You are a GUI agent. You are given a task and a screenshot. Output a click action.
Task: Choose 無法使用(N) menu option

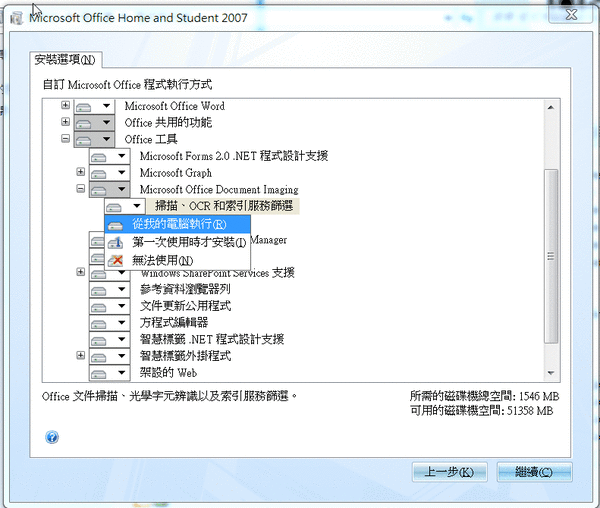tap(178, 261)
